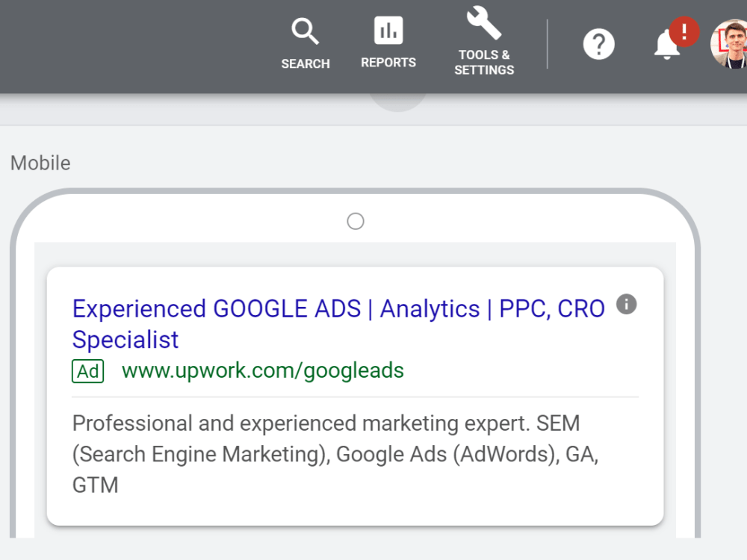Open the Reports bar chart icon

[x=388, y=30]
